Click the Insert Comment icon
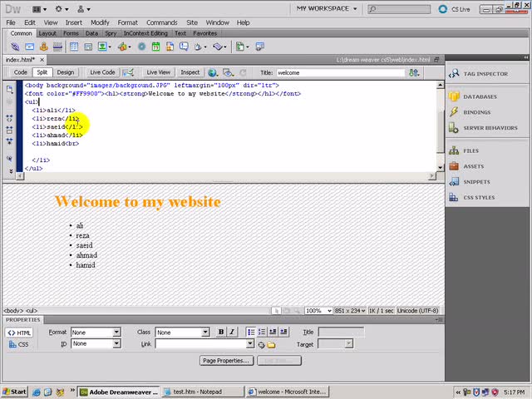 tap(184, 47)
